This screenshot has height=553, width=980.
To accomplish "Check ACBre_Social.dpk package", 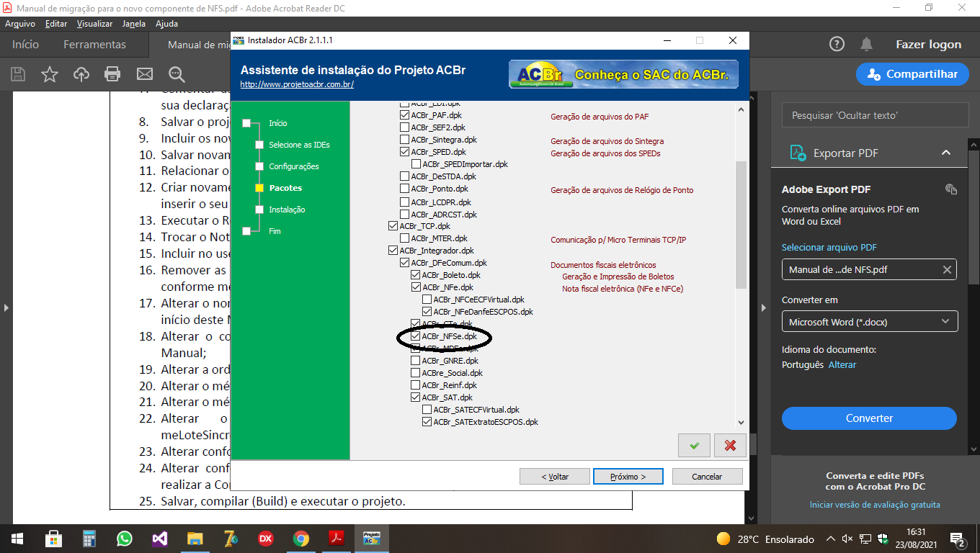I will click(416, 373).
